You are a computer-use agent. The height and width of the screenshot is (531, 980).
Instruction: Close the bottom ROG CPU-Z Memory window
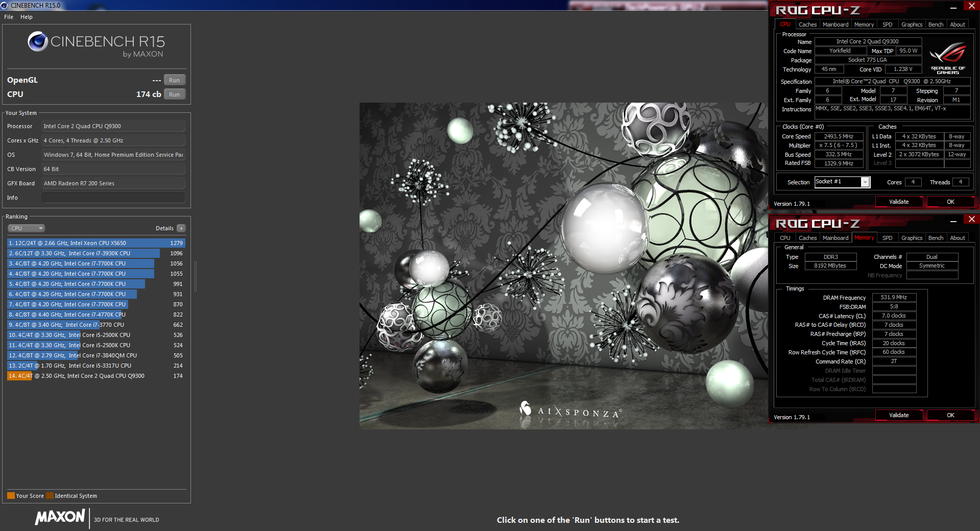pos(971,219)
